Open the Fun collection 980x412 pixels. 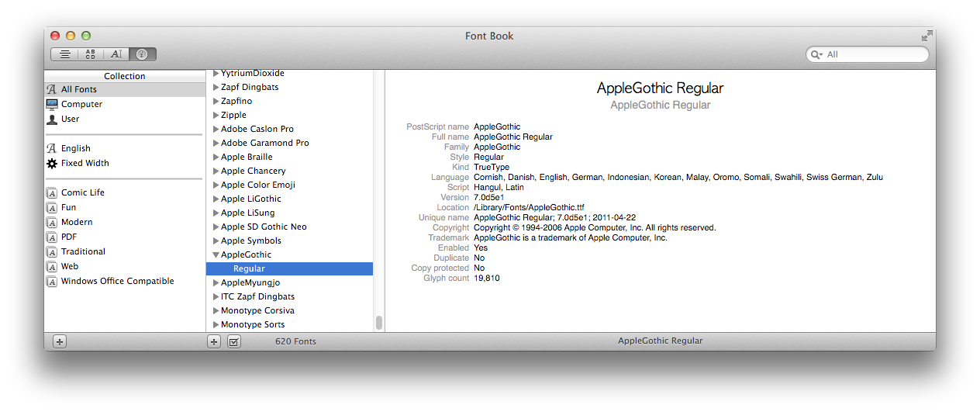tap(125, 207)
